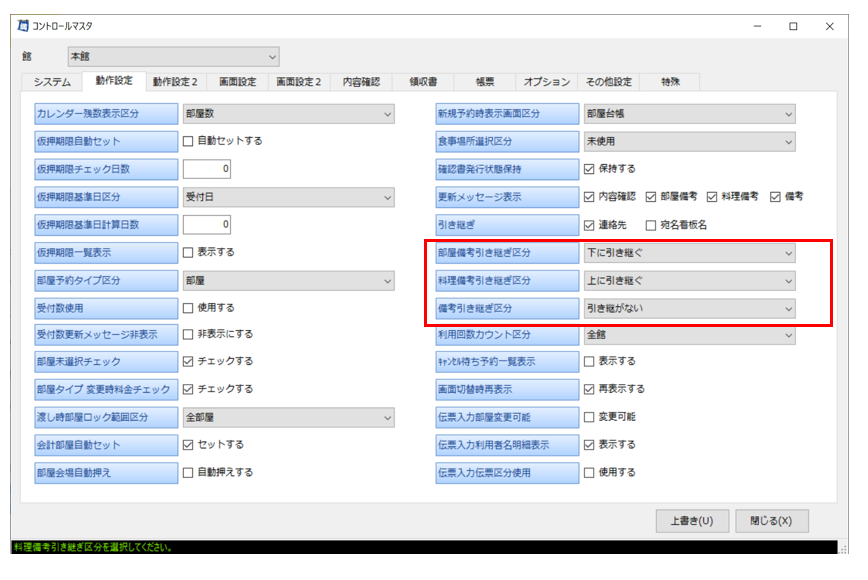Click the 上書き(U) button

click(x=692, y=521)
